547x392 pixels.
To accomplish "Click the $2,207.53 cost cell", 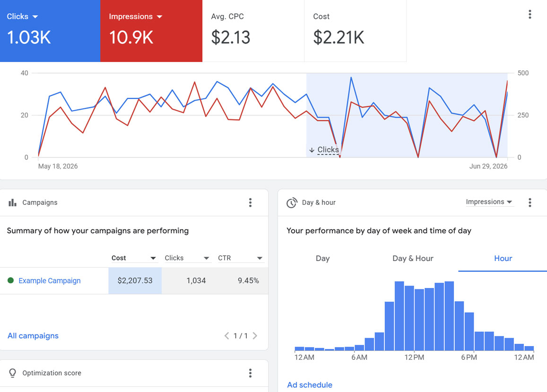I will pos(135,281).
